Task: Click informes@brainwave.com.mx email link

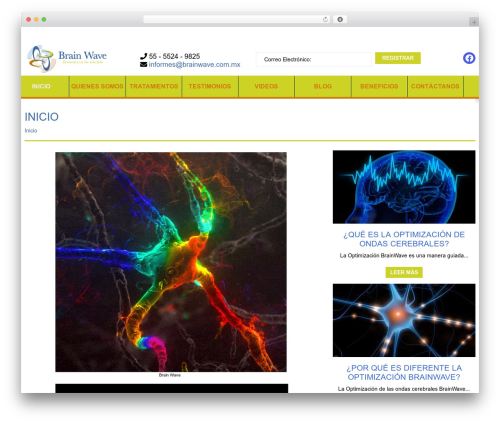Action: coord(194,65)
